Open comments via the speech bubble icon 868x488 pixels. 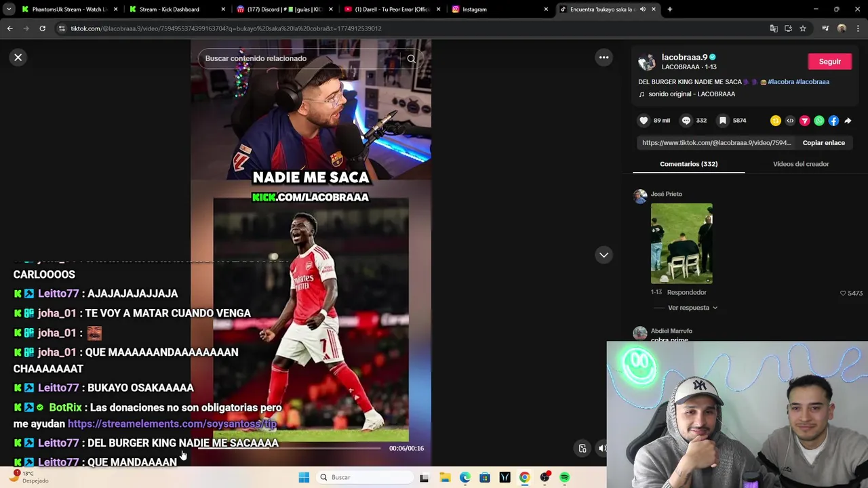coord(686,121)
